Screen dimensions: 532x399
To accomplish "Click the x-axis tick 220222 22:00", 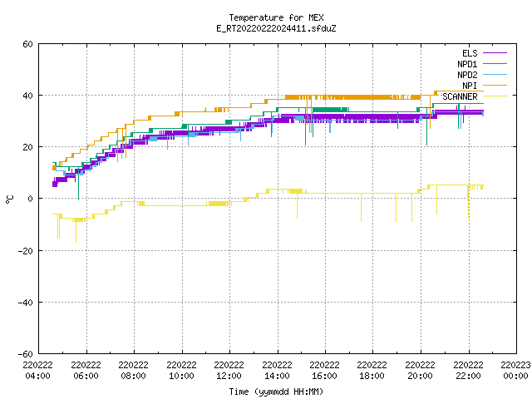I will (469, 371).
